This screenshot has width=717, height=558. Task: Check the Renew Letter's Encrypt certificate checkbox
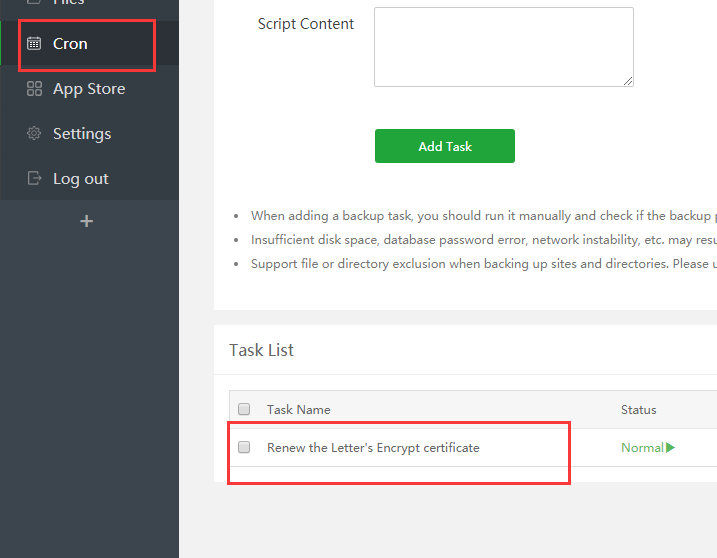pos(244,448)
